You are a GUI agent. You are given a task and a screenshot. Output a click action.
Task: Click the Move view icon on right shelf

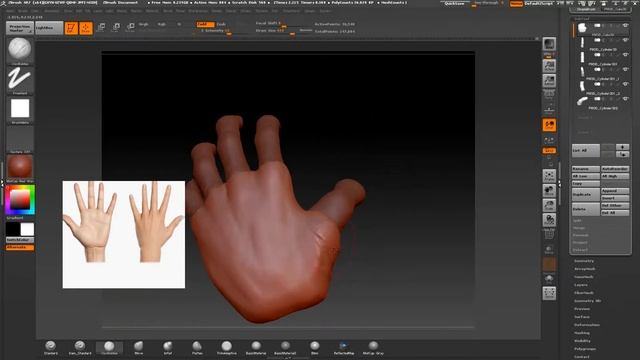(x=549, y=191)
